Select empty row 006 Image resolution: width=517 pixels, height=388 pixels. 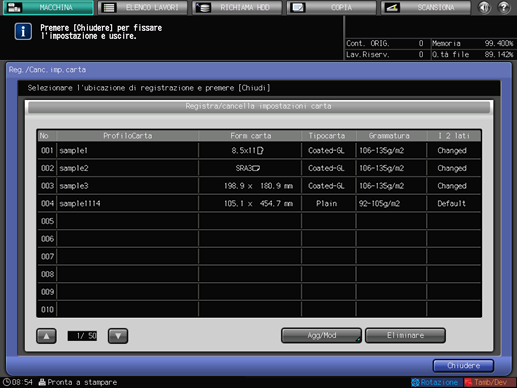(x=259, y=239)
